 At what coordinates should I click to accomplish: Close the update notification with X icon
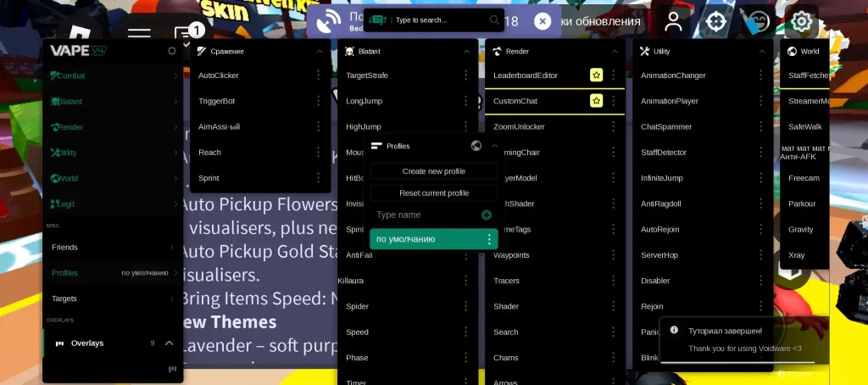542,21
